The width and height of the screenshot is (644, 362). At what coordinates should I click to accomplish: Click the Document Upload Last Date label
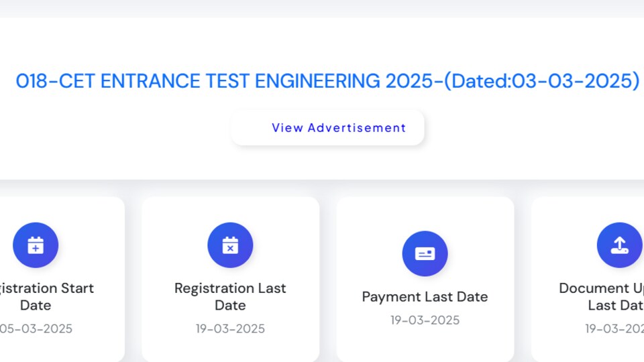coord(602,297)
